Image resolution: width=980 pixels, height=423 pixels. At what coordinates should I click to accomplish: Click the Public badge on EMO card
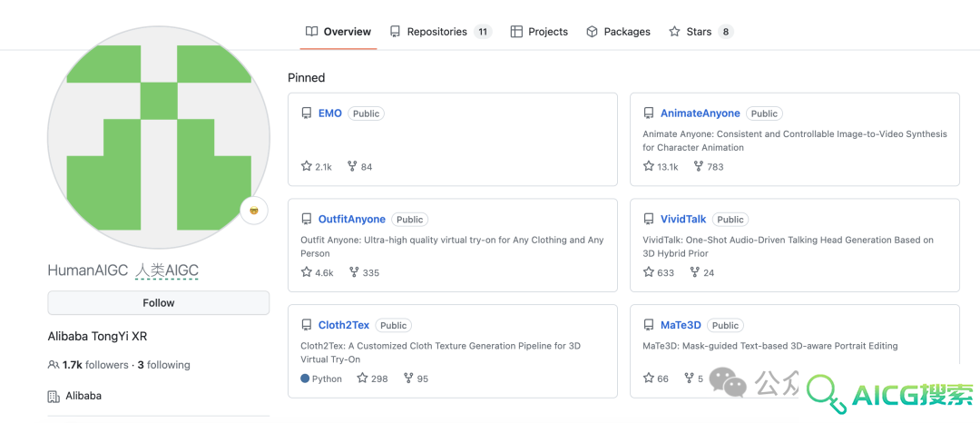(367, 113)
